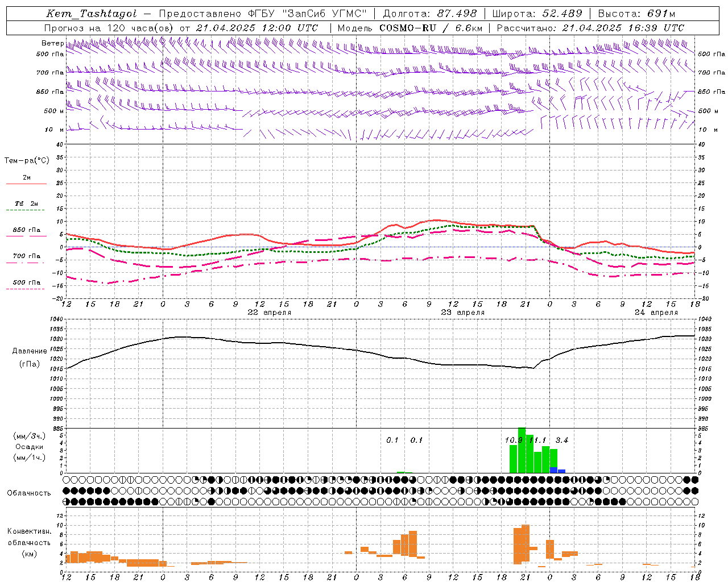Click the Тем-ра(°C) axis title
728x582 pixels.
(x=27, y=161)
